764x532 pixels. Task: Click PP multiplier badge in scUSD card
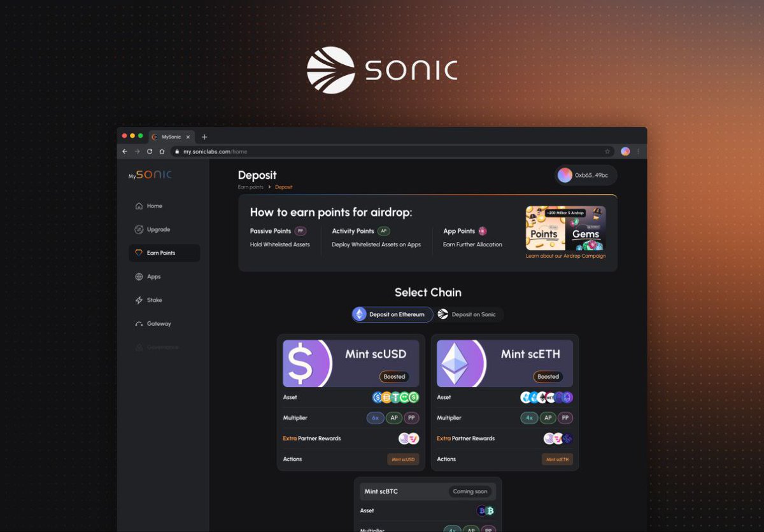(x=411, y=418)
